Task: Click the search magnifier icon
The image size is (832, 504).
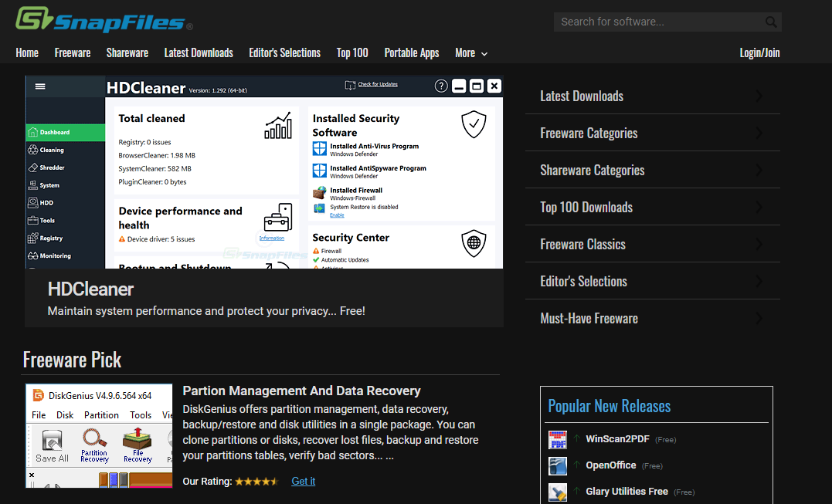Action: click(x=770, y=22)
